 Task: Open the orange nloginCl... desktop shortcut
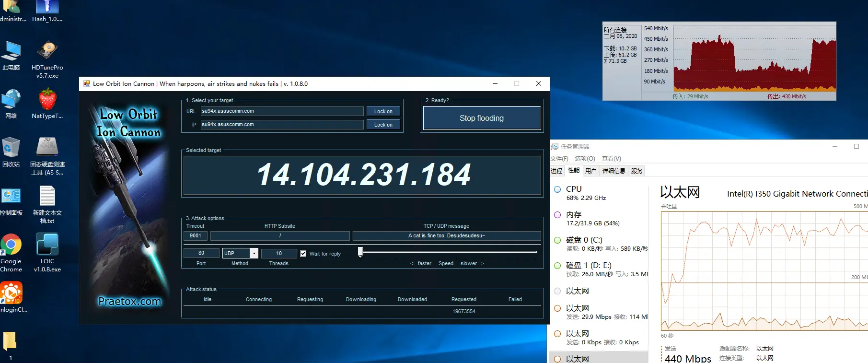tap(12, 297)
